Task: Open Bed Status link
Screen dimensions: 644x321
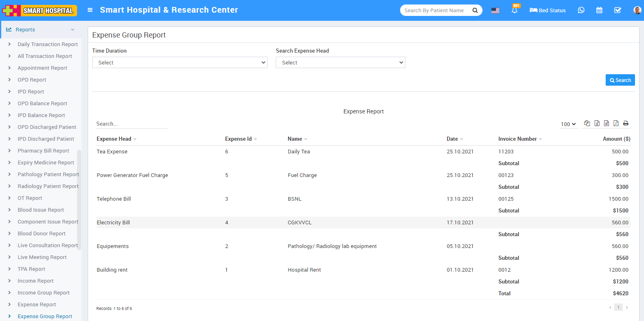Action: tap(547, 10)
